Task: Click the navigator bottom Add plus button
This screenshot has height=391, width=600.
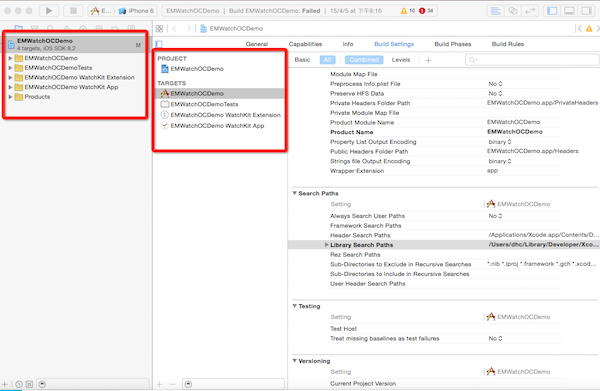Action: [5, 384]
